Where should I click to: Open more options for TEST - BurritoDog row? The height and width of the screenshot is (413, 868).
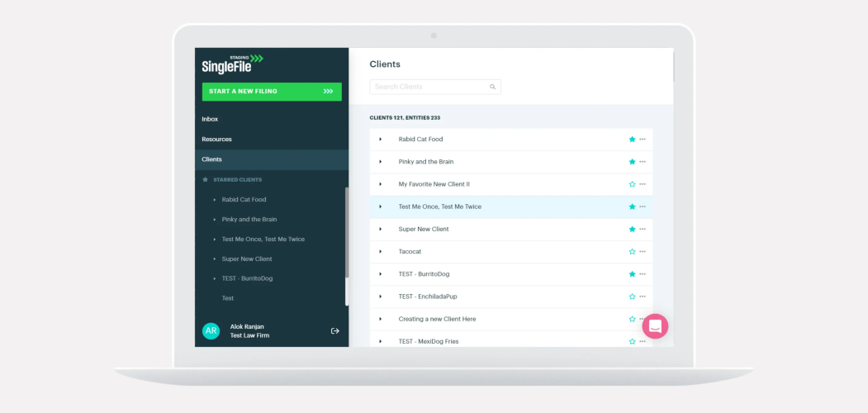click(x=643, y=274)
